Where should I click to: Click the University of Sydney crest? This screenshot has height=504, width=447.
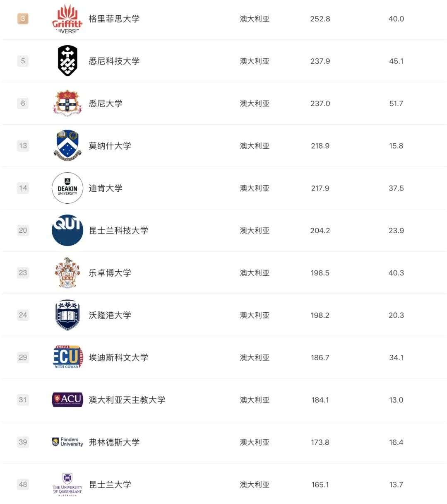(x=67, y=103)
